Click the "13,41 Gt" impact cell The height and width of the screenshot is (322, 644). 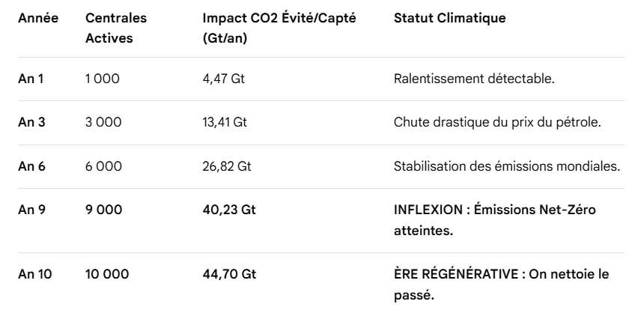[x=225, y=122]
